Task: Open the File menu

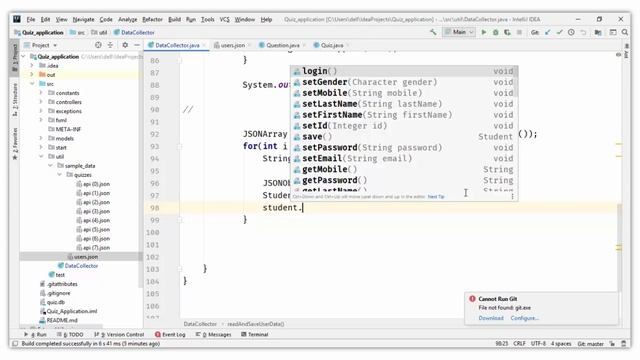Action: click(31, 19)
